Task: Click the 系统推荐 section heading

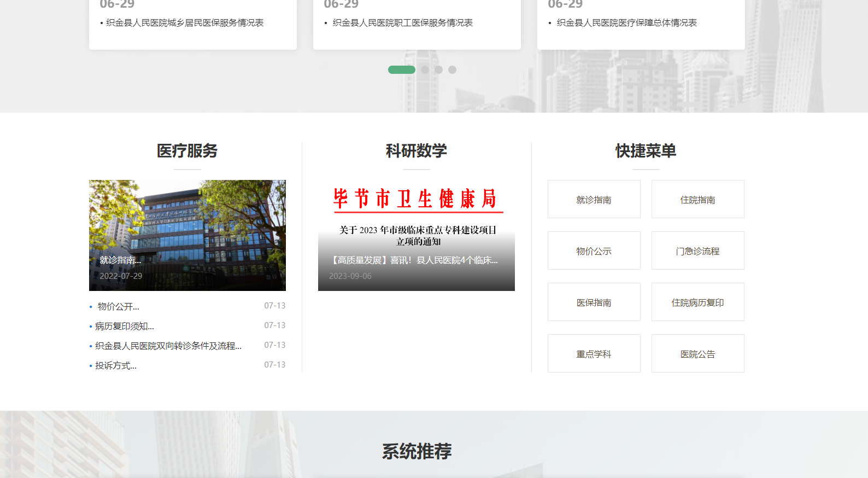Action: pyautogui.click(x=417, y=451)
